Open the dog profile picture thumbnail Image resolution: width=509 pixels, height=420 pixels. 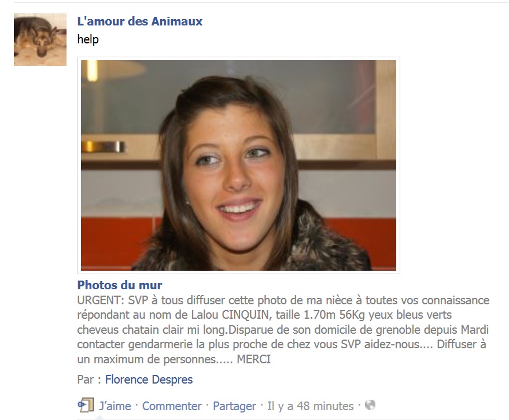(40, 39)
